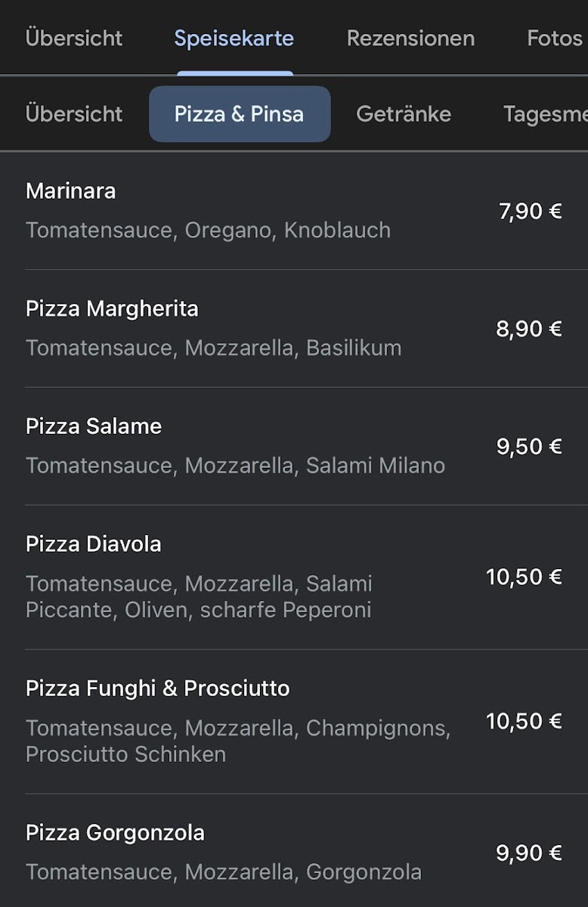Tap the Marinara menu item
Screen dimensions: 588x907
(71, 191)
